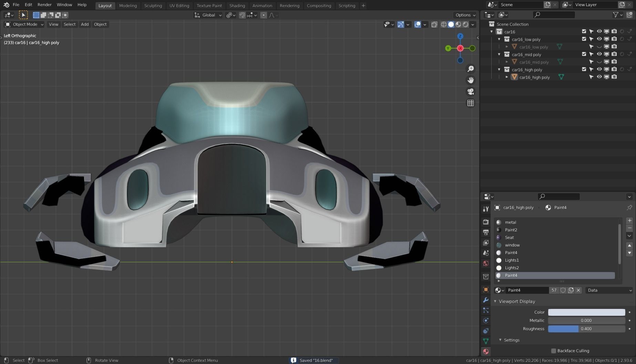
Task: Open material slot specials dropdown arrow
Action: [629, 236]
